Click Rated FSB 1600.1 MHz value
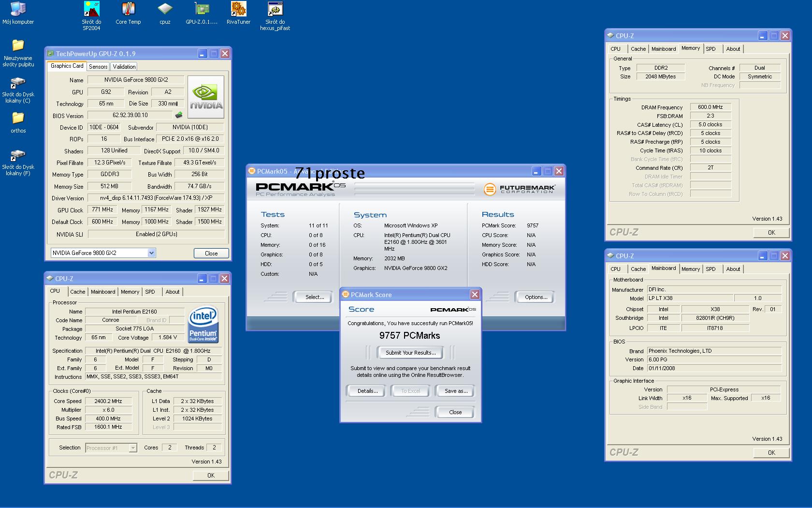Screen dimensions: 812x508 point(108,427)
